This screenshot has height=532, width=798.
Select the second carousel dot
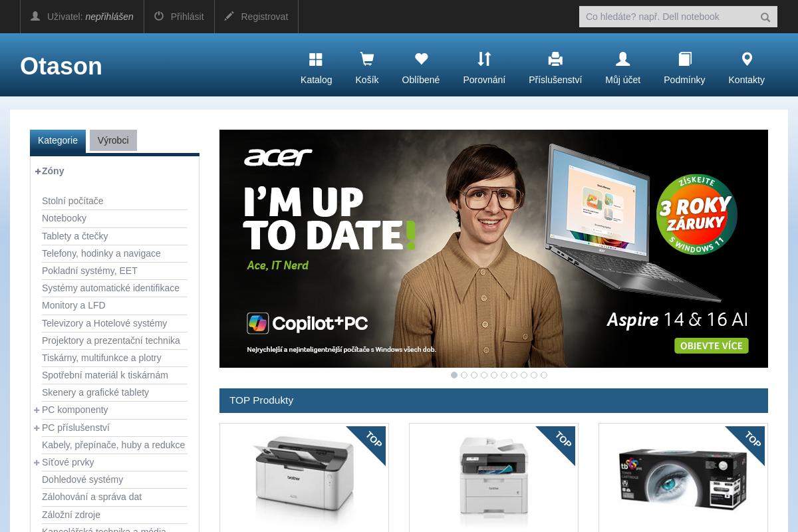[x=464, y=375]
